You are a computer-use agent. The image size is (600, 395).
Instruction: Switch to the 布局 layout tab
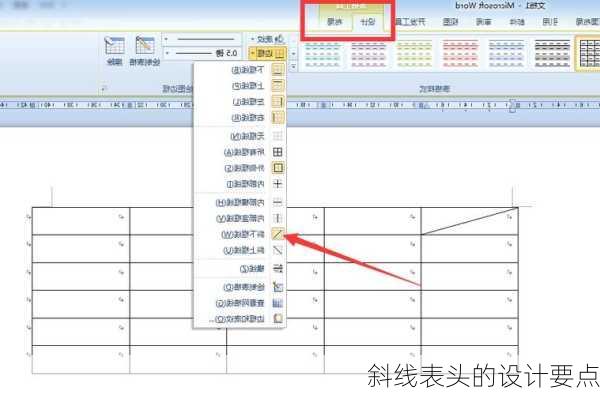(x=335, y=22)
